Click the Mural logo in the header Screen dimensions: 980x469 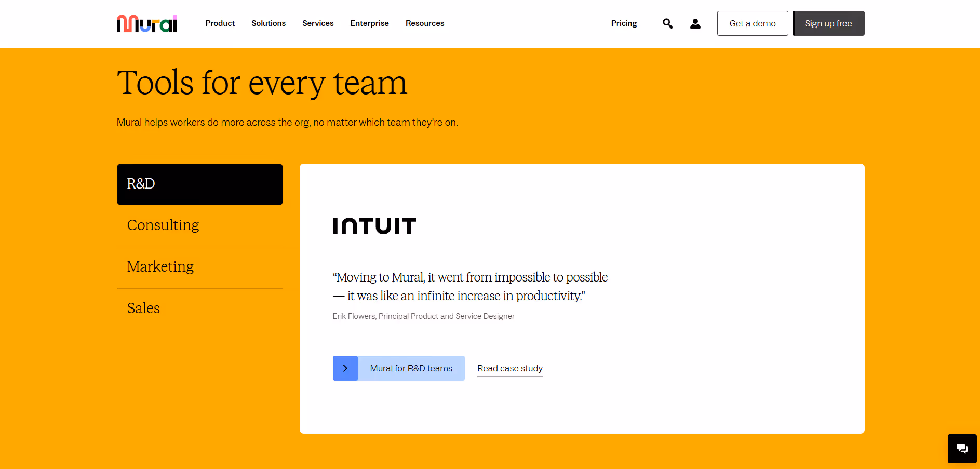[x=147, y=23]
